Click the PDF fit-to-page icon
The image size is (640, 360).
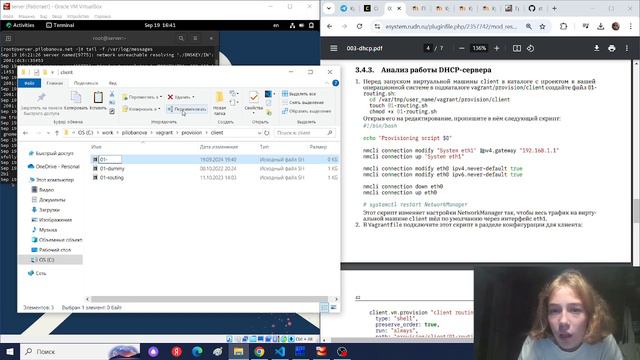click(517, 48)
